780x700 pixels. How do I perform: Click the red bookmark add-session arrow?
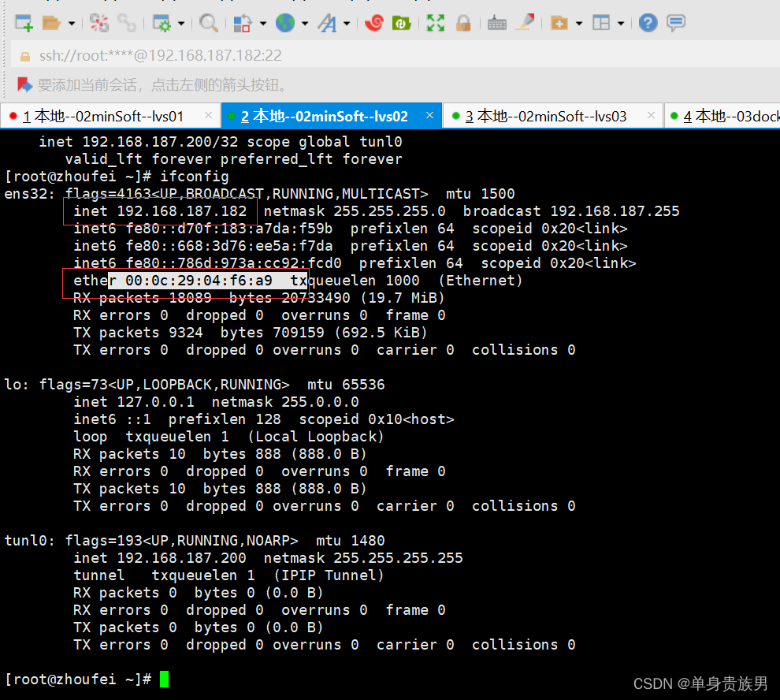24,84
